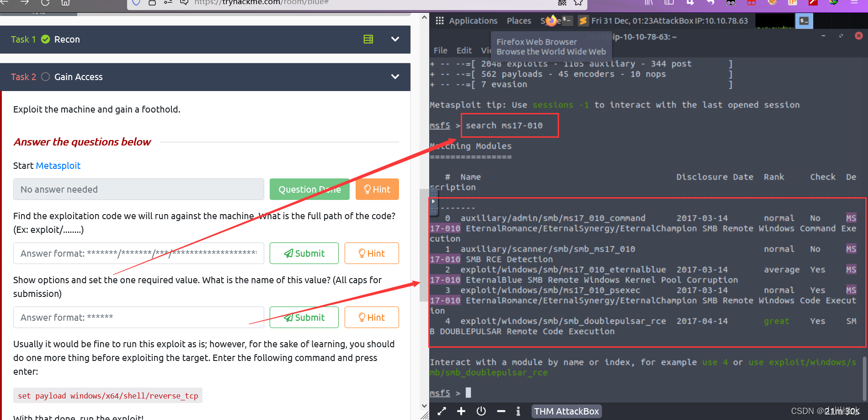This screenshot has height=420, width=868.
Task: Collapse the Task 1 Recon chevron
Action: (395, 39)
